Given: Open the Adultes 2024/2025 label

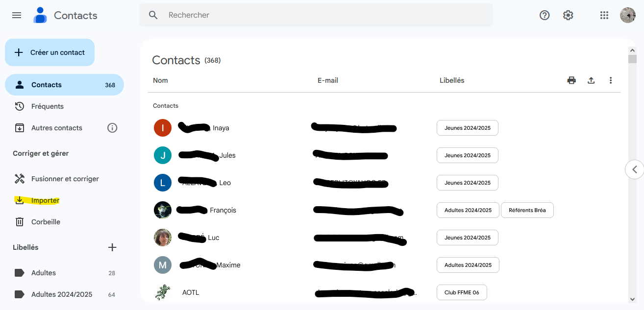Looking at the screenshot, I should pyautogui.click(x=62, y=294).
